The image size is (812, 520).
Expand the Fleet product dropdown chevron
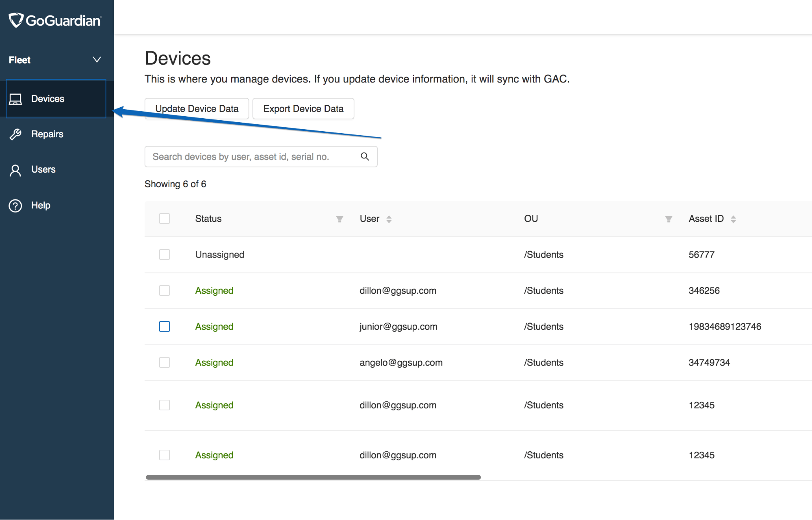97,60
